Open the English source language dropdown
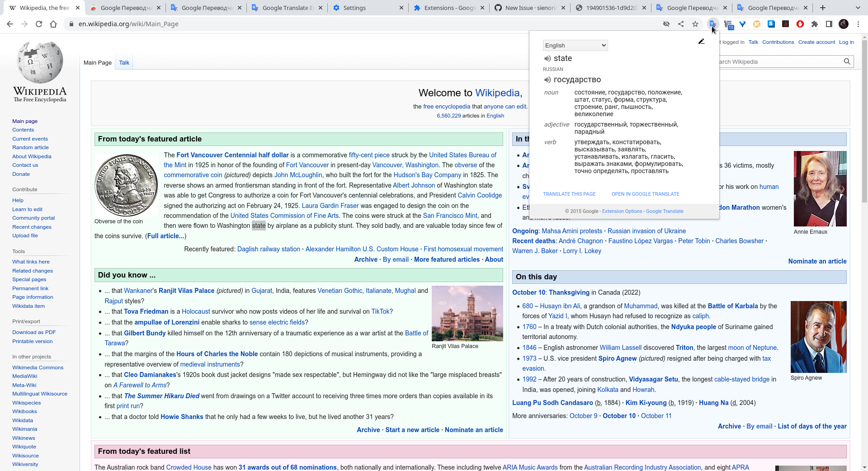Image resolution: width=868 pixels, height=471 pixels. 575,45
